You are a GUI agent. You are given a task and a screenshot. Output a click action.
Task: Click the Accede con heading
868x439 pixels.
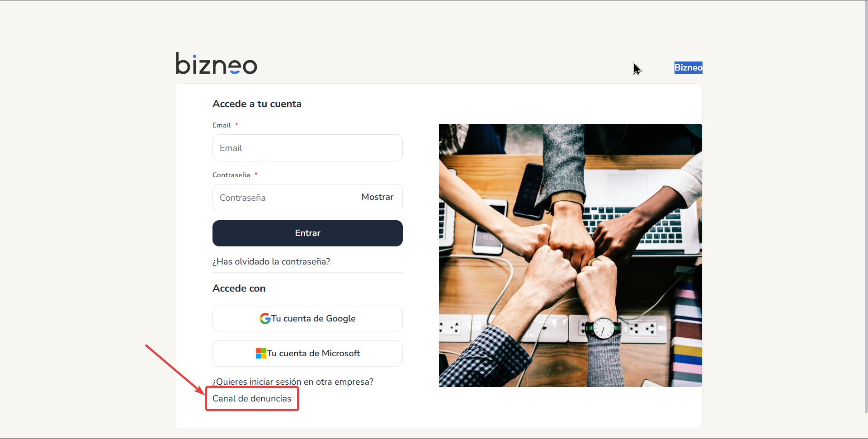pos(239,288)
